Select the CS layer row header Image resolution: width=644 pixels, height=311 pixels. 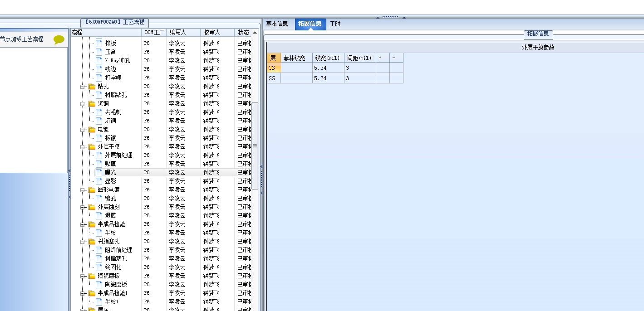274,68
